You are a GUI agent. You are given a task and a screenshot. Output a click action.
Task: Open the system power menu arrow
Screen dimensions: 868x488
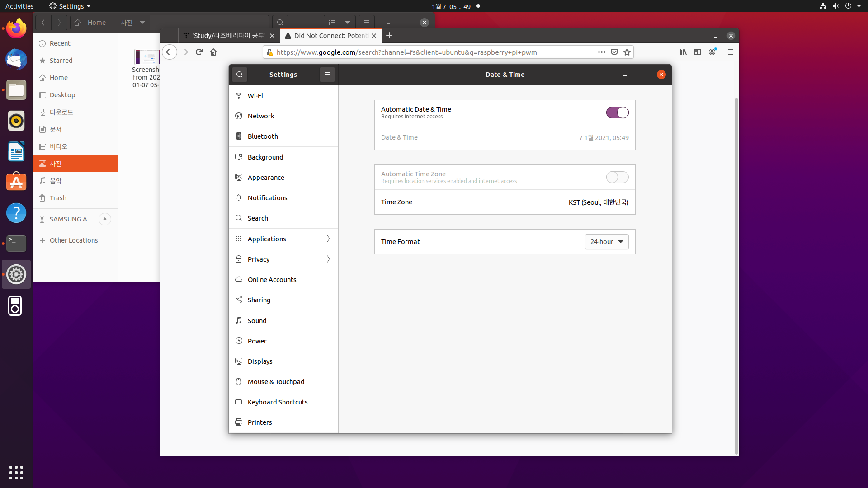(x=859, y=6)
